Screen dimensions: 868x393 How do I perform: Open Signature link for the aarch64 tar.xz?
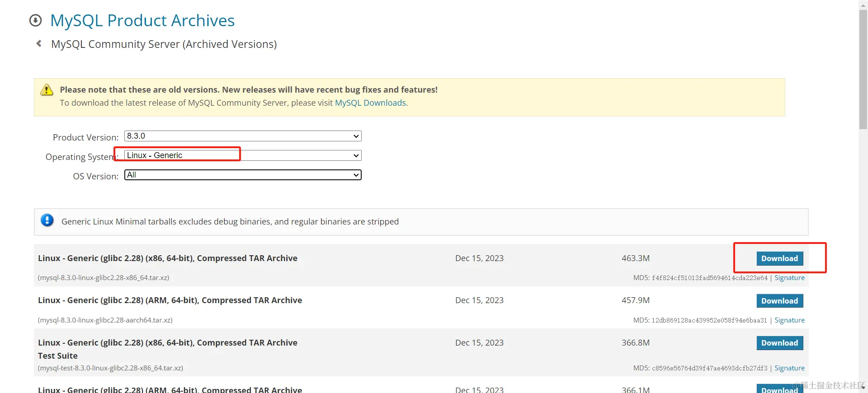pos(789,320)
